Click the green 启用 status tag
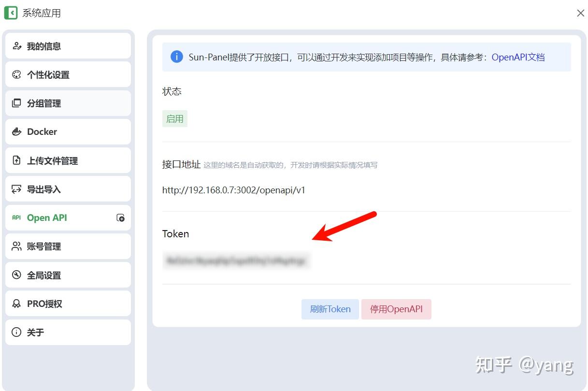Image resolution: width=588 pixels, height=391 pixels. (175, 119)
